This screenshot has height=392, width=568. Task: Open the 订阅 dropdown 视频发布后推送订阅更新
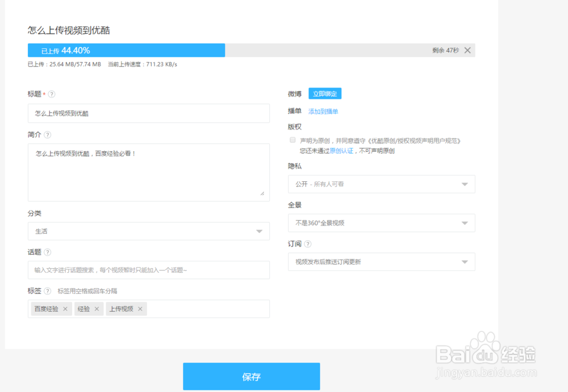coord(382,261)
